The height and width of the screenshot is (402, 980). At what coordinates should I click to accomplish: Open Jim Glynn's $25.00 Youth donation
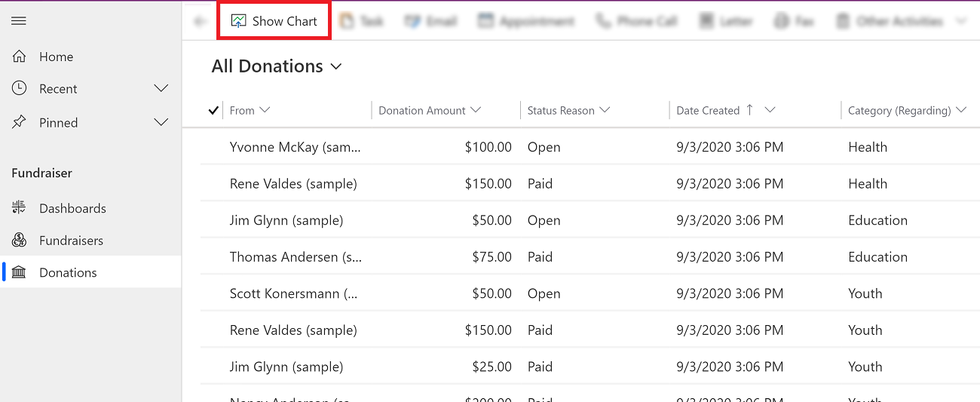click(286, 367)
